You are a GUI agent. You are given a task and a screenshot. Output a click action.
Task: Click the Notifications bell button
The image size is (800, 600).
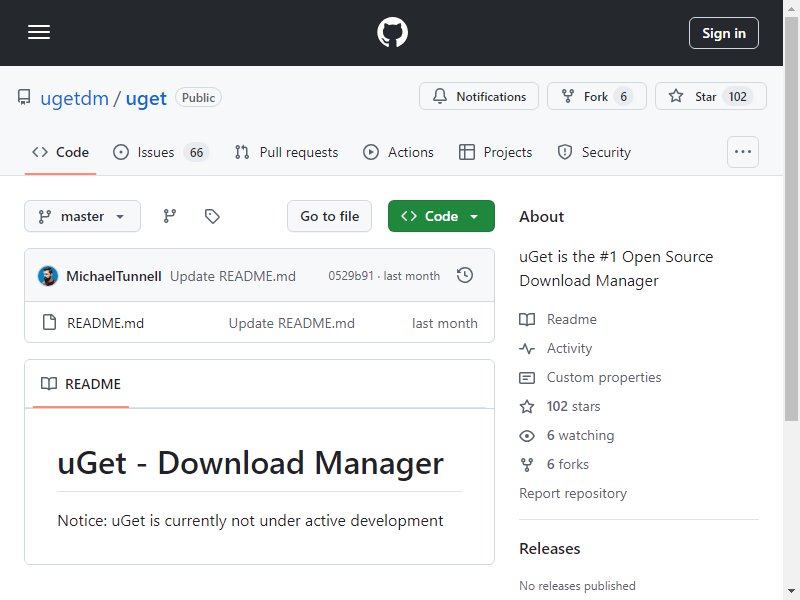(479, 96)
